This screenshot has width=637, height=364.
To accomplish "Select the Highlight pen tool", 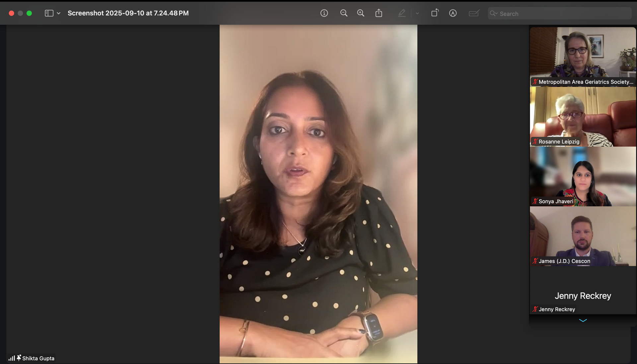I will click(401, 13).
